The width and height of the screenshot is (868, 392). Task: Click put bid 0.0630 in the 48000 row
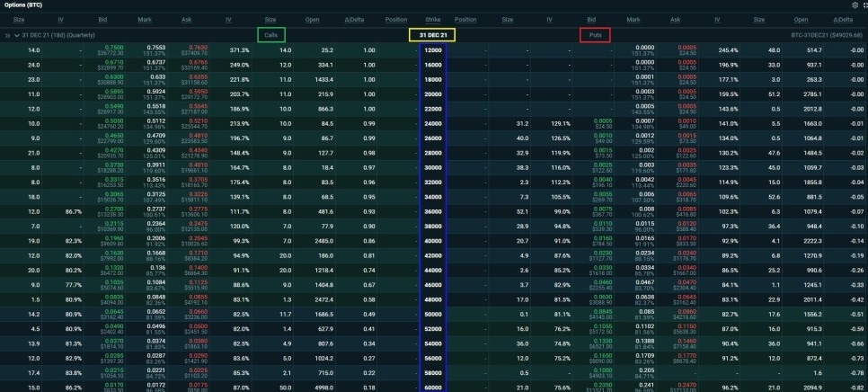pyautogui.click(x=603, y=298)
